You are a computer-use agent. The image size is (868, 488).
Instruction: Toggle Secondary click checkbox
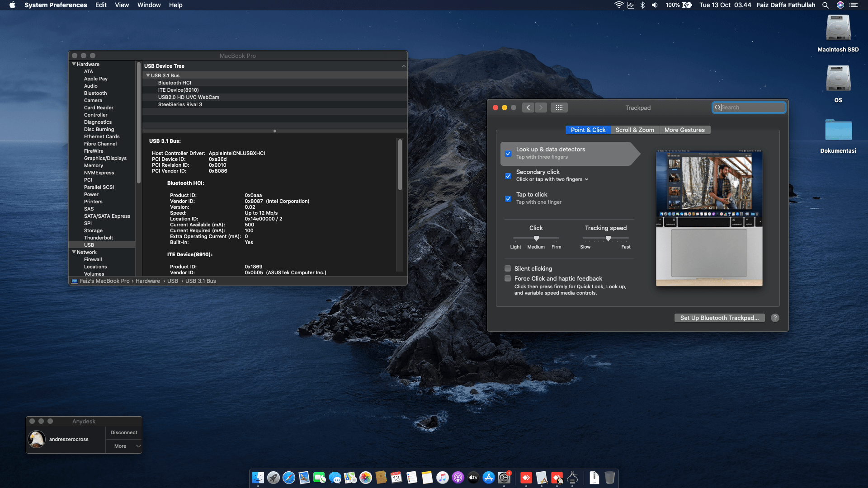point(508,176)
